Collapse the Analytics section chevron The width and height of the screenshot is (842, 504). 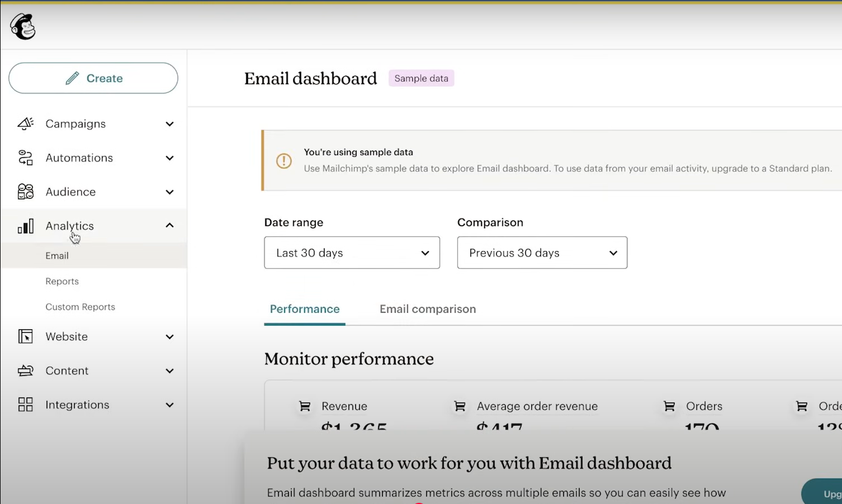point(169,225)
